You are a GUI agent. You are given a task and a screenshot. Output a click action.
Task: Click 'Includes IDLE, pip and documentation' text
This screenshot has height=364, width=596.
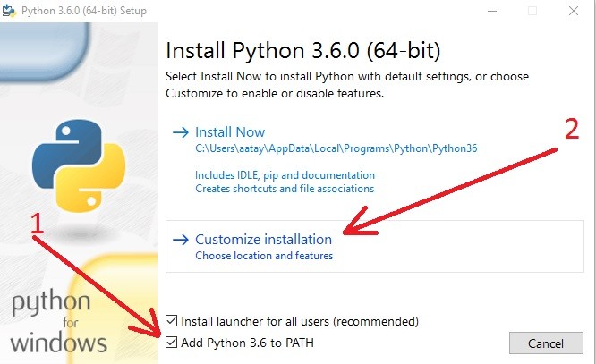point(285,175)
